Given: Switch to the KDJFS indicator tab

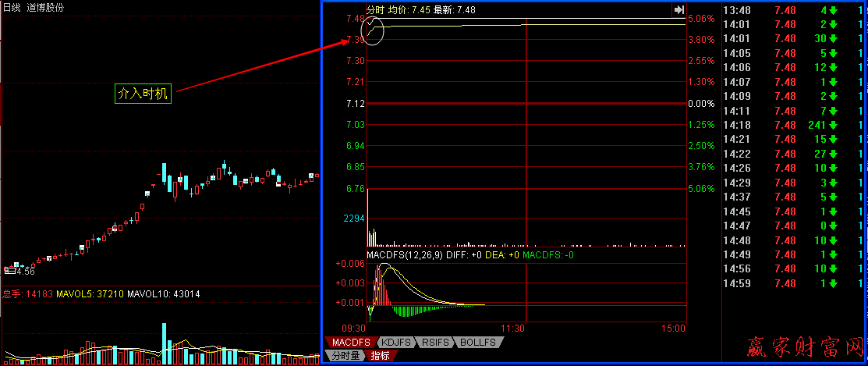Looking at the screenshot, I should click(396, 343).
